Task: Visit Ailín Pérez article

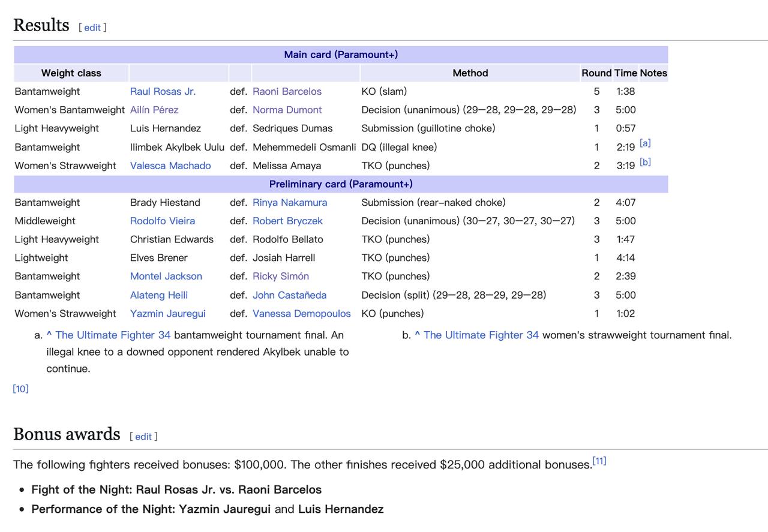Action: tap(154, 110)
